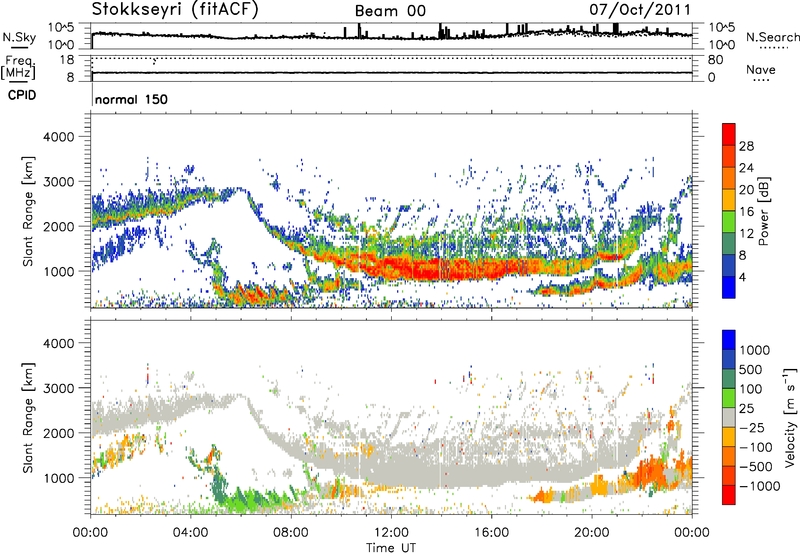Click the '12:00' time axis tick label

pos(391,533)
